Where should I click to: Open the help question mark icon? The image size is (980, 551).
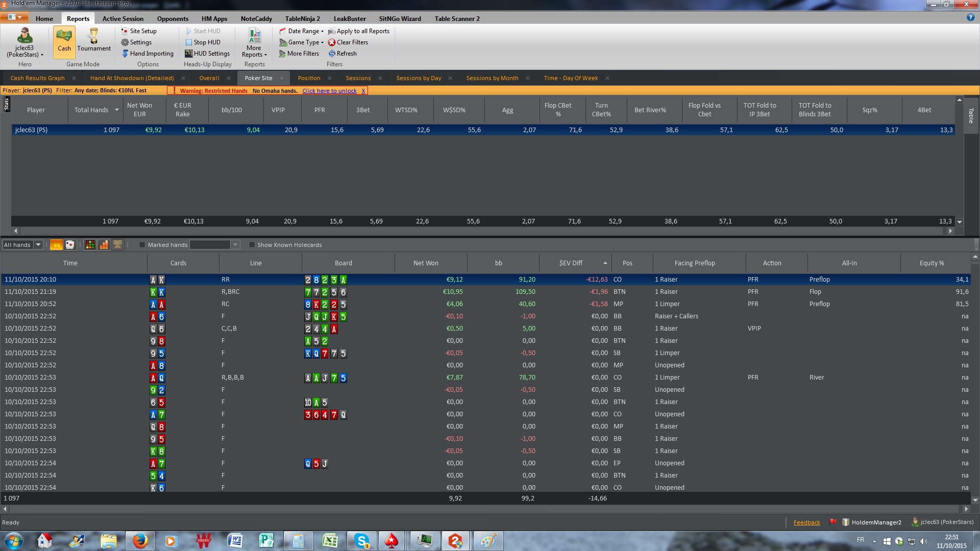click(970, 17)
